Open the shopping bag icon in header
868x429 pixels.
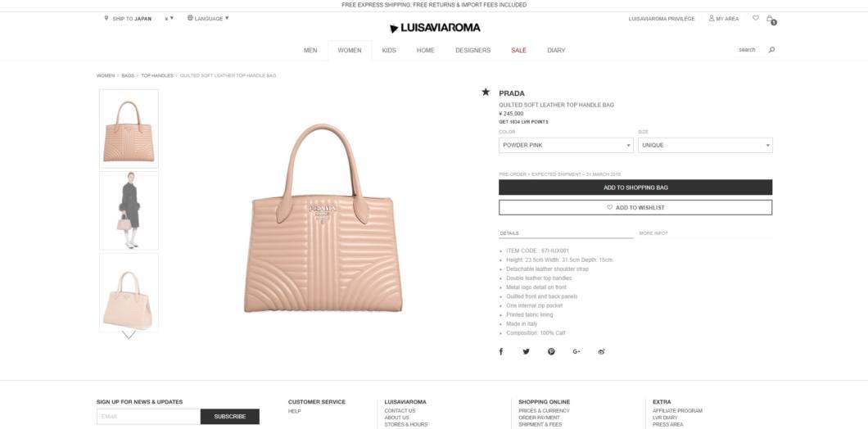click(x=770, y=19)
